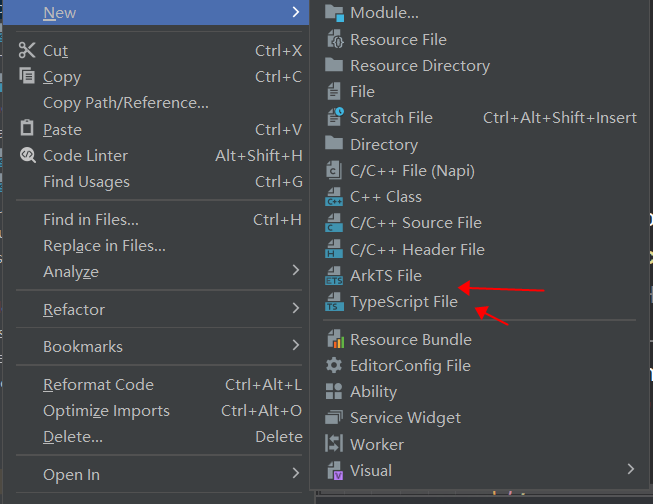This screenshot has width=653, height=504.
Task: Click the ArkTS File icon
Action: click(x=334, y=276)
